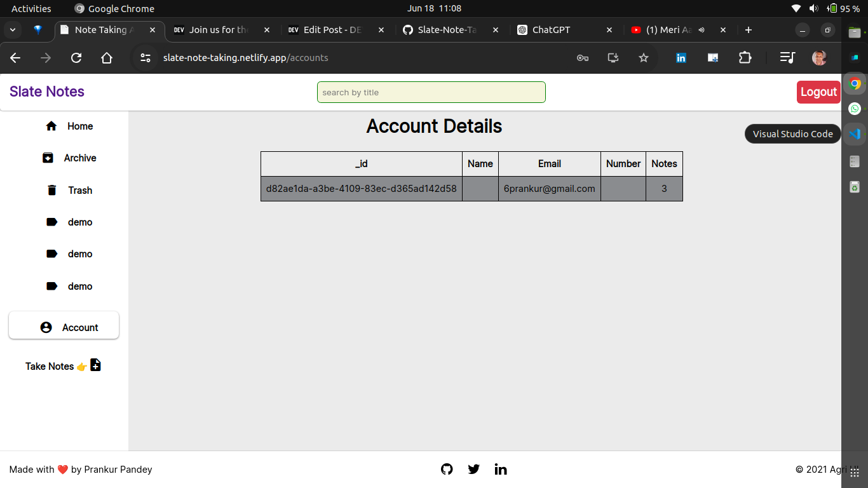Open the Chrome tab search dropdown
Viewport: 868px width, 488px height.
[x=13, y=30]
